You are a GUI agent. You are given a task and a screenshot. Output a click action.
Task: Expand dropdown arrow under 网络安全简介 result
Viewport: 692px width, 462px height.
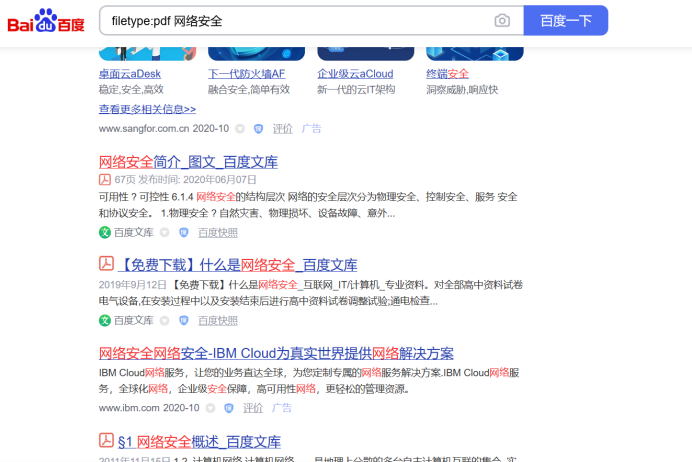tap(165, 233)
